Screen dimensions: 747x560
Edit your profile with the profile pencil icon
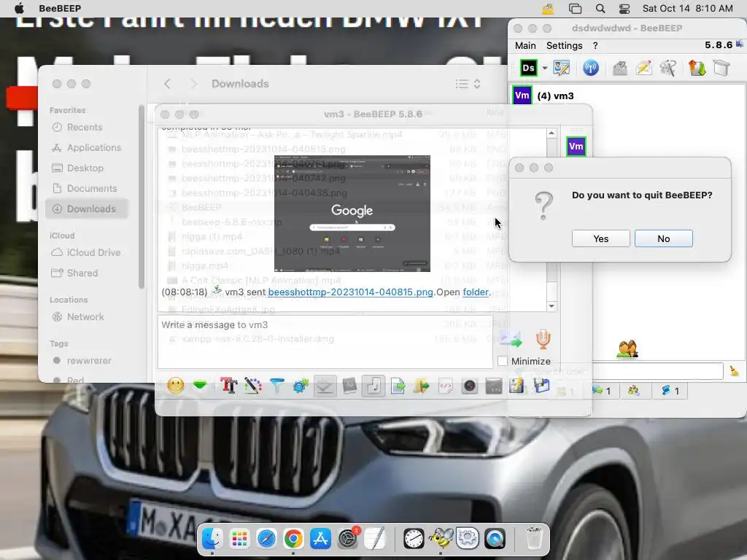(x=561, y=68)
